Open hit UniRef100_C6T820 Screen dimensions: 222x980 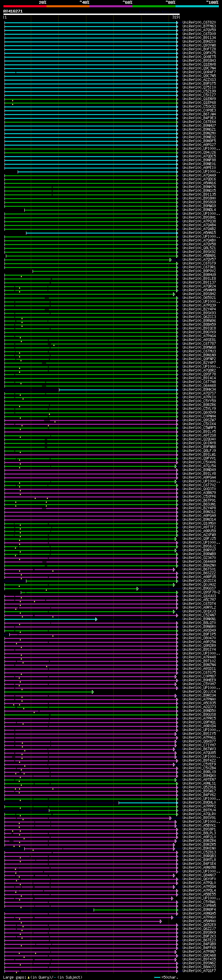point(199,23)
